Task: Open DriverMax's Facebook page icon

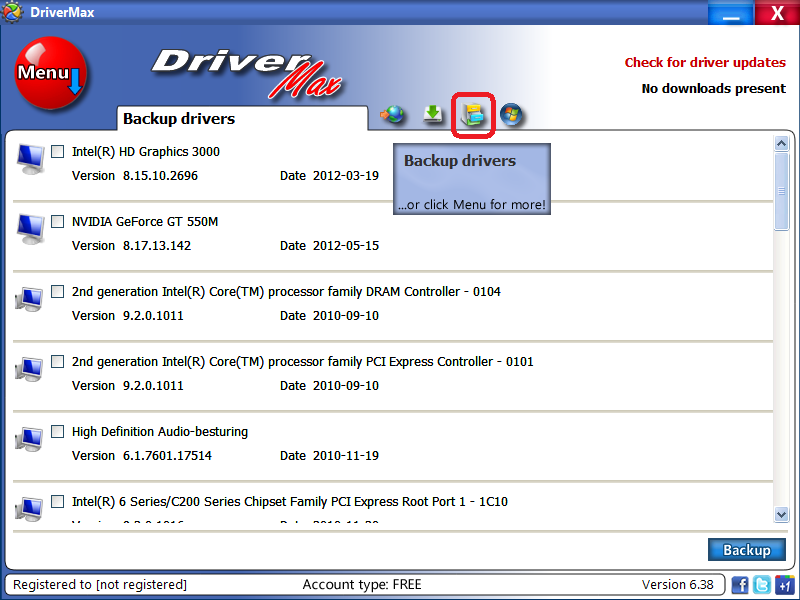Action: 739,585
